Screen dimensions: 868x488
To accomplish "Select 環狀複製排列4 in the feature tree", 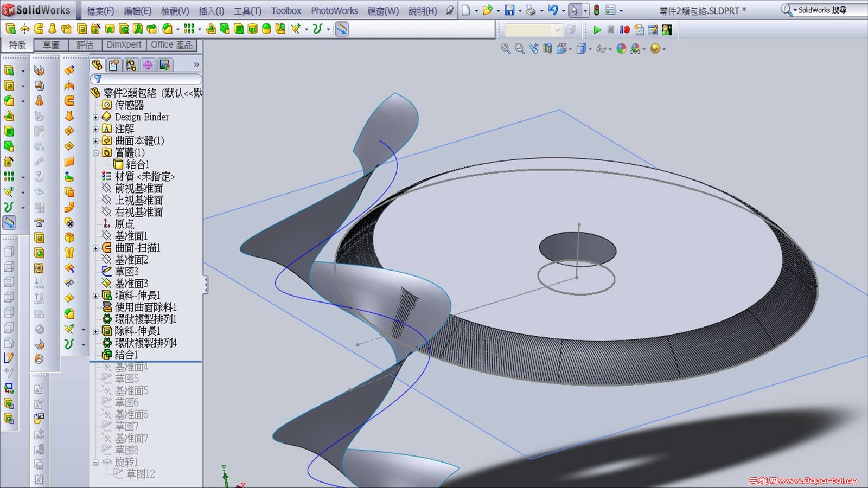I will [x=145, y=343].
